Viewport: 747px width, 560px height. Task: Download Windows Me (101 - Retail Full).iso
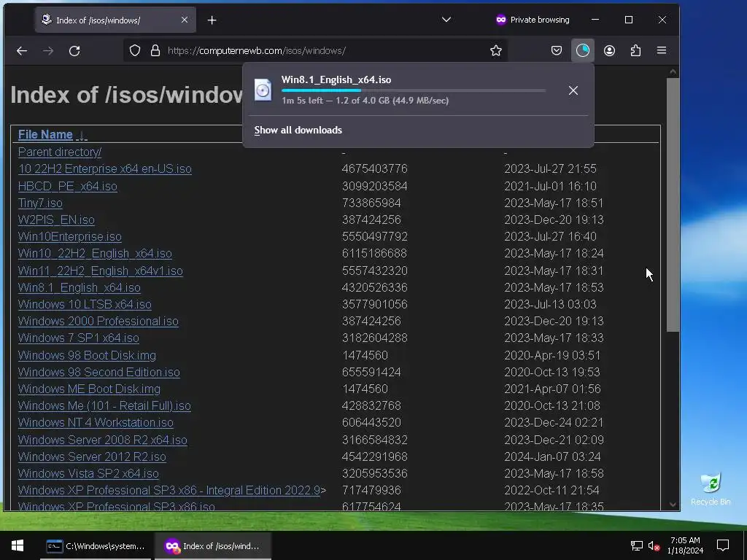tap(104, 405)
